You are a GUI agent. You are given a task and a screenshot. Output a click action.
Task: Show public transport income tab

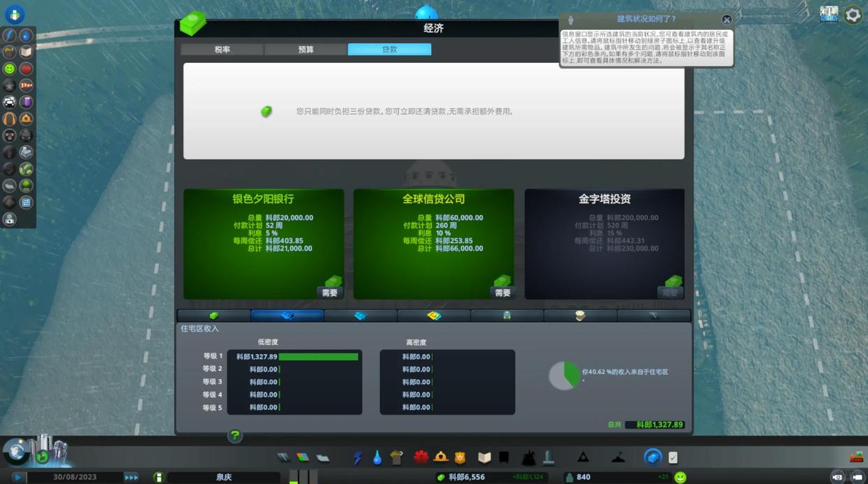[x=507, y=316]
